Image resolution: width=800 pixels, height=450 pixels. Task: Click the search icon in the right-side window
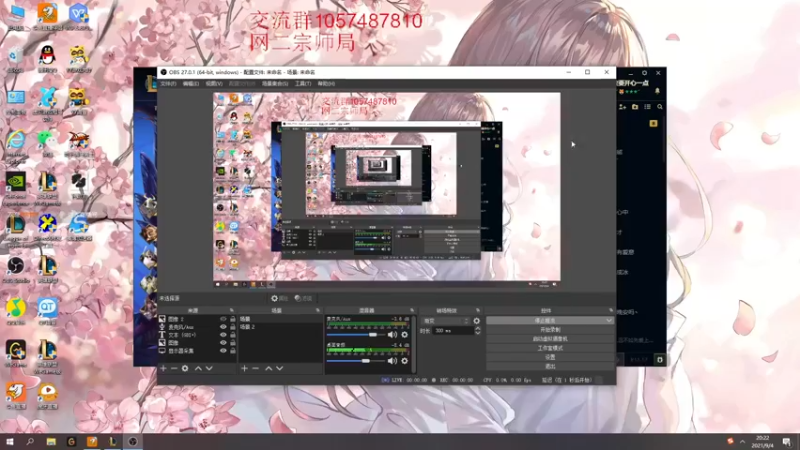660,107
